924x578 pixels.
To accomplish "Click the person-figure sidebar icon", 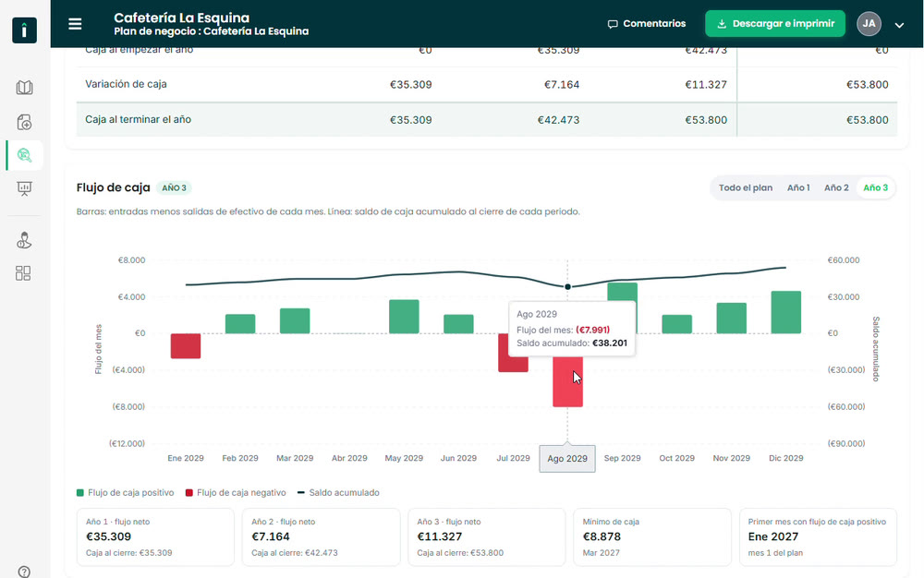I will [24, 241].
